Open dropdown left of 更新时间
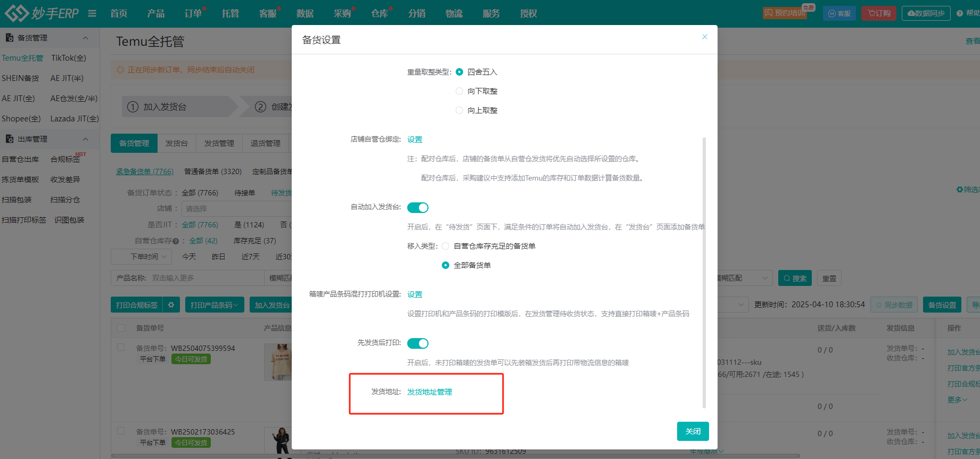Viewport: 980px width, 459px height. click(x=733, y=305)
